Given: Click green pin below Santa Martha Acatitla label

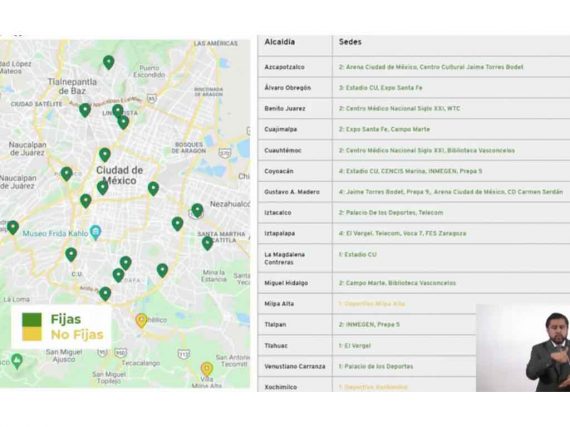Looking at the screenshot, I should click(207, 243).
